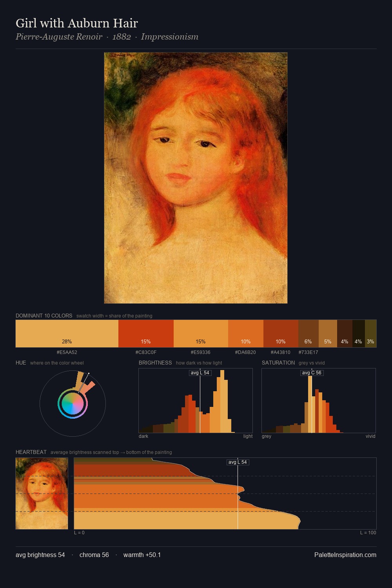Click the 'vivid' label under Saturation histogram
This screenshot has width=392, height=588.
pos(370,436)
